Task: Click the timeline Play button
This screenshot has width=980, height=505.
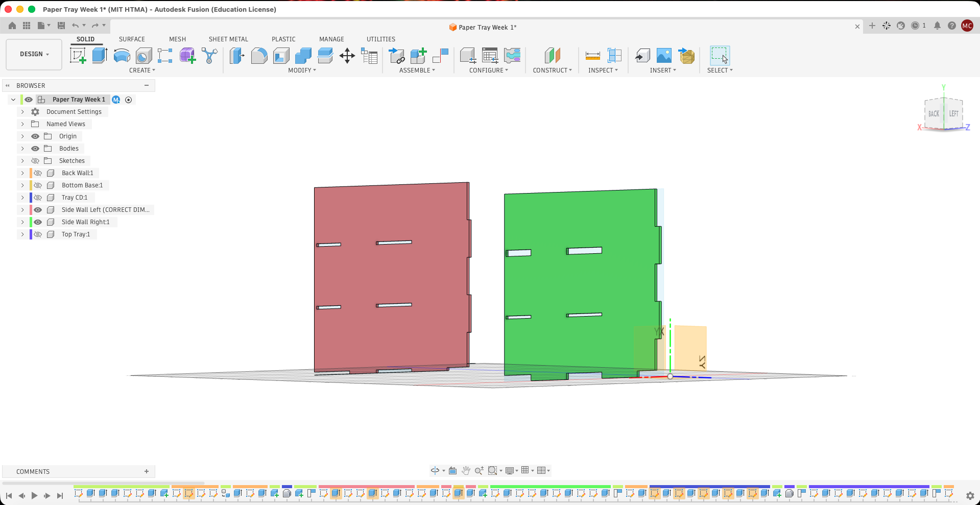Action: 34,495
